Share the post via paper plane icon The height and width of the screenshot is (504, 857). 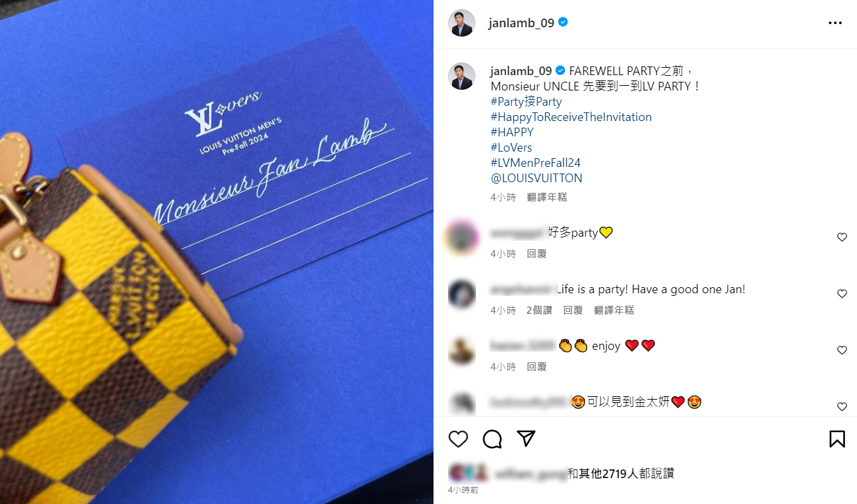(526, 439)
